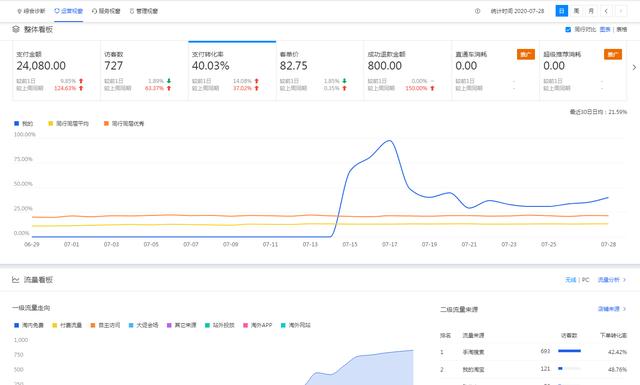Screen dimensions: 640x385
Task: Open the 服务视窗 tab icon
Action: tap(94, 11)
